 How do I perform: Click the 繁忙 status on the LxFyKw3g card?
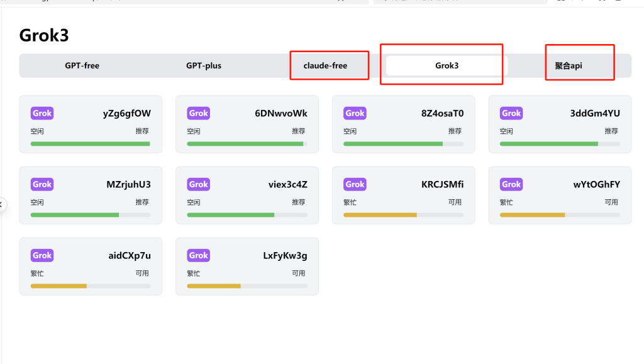pyautogui.click(x=194, y=273)
